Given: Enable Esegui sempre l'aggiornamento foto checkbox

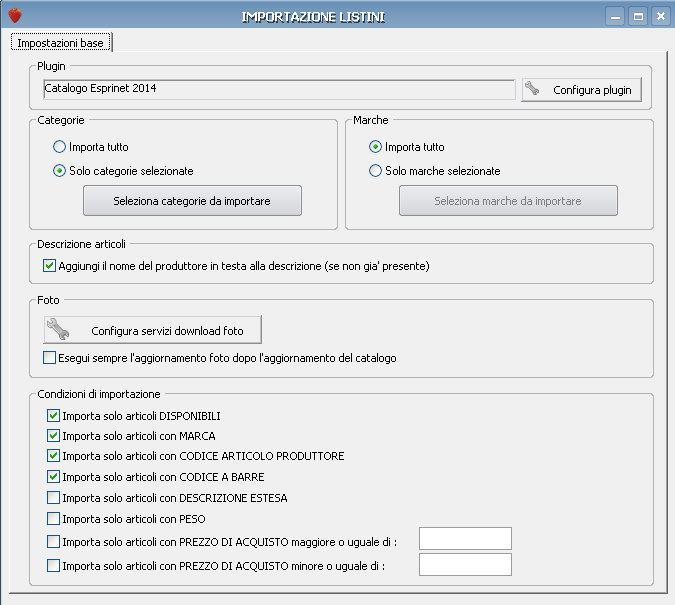Looking at the screenshot, I should [50, 358].
